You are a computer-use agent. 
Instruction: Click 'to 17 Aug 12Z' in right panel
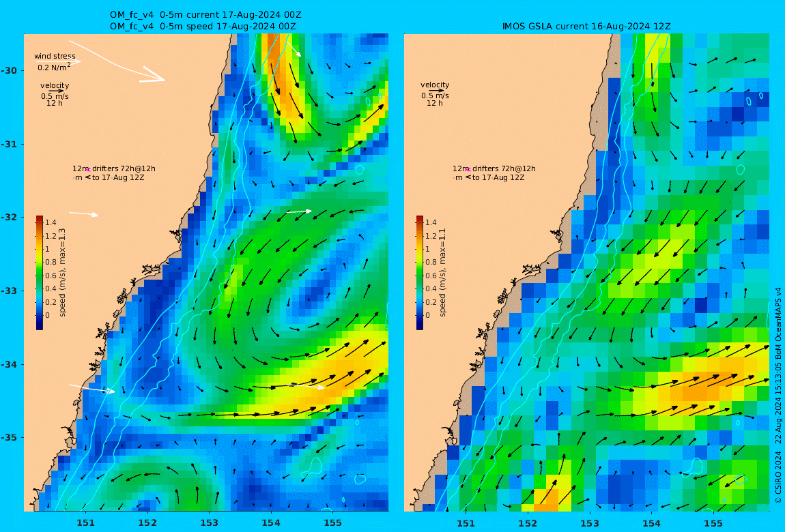pyautogui.click(x=498, y=177)
